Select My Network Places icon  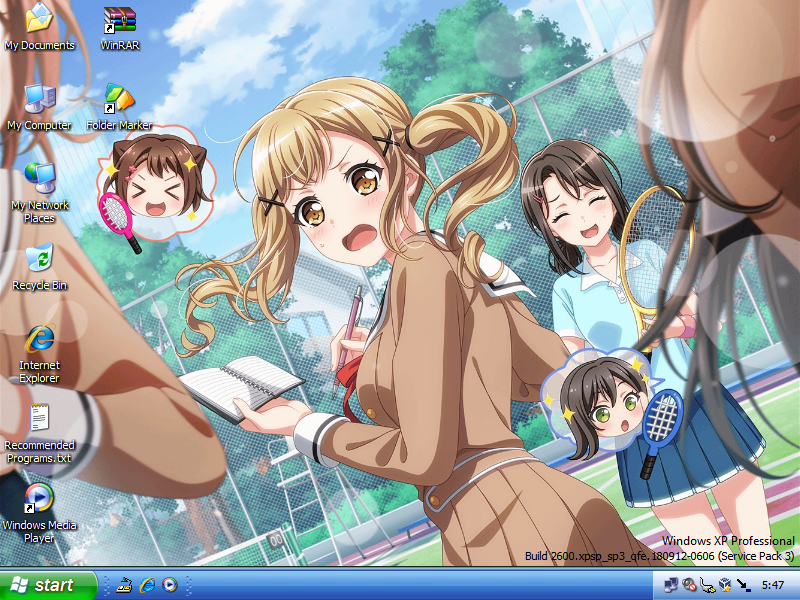39,193
